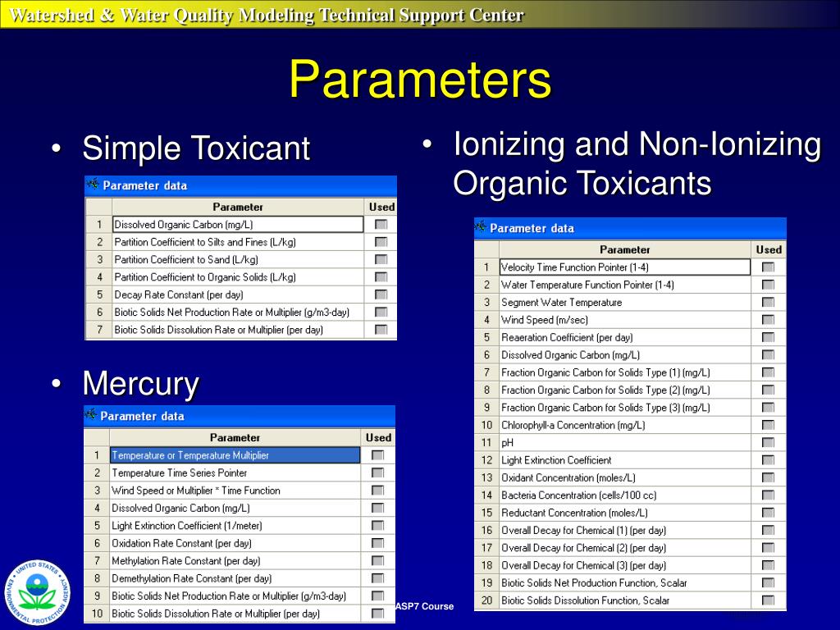Select Demethylation Rate Constant (per day) text
Viewport: 840px width, 630px height.
point(191,578)
